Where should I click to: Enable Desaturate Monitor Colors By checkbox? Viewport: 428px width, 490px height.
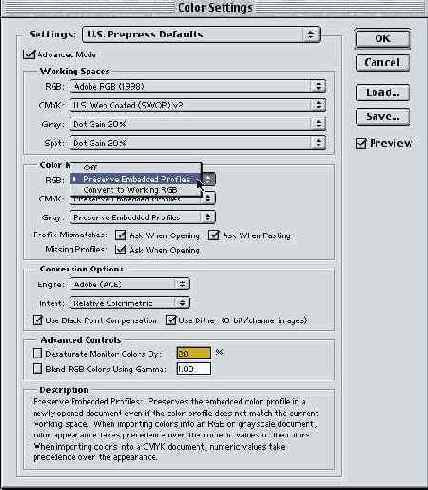[38, 353]
